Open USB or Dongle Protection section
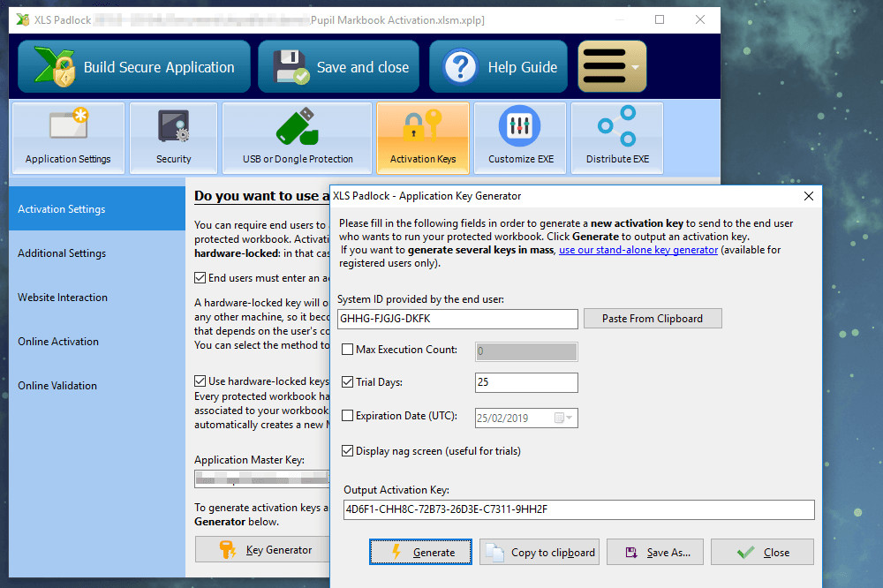Viewport: 883px width, 588px height. point(298,138)
